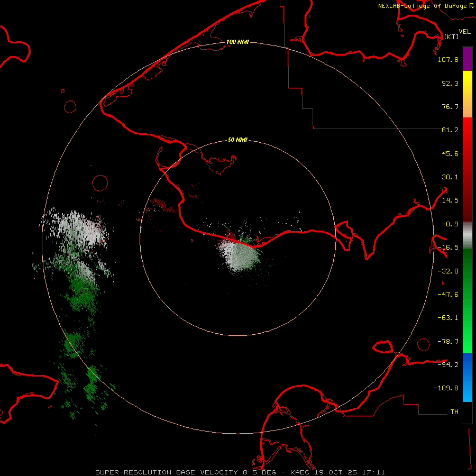This screenshot has width=476, height=476.
Task: Click the -16.5 velocity scale value
Action: coord(448,248)
